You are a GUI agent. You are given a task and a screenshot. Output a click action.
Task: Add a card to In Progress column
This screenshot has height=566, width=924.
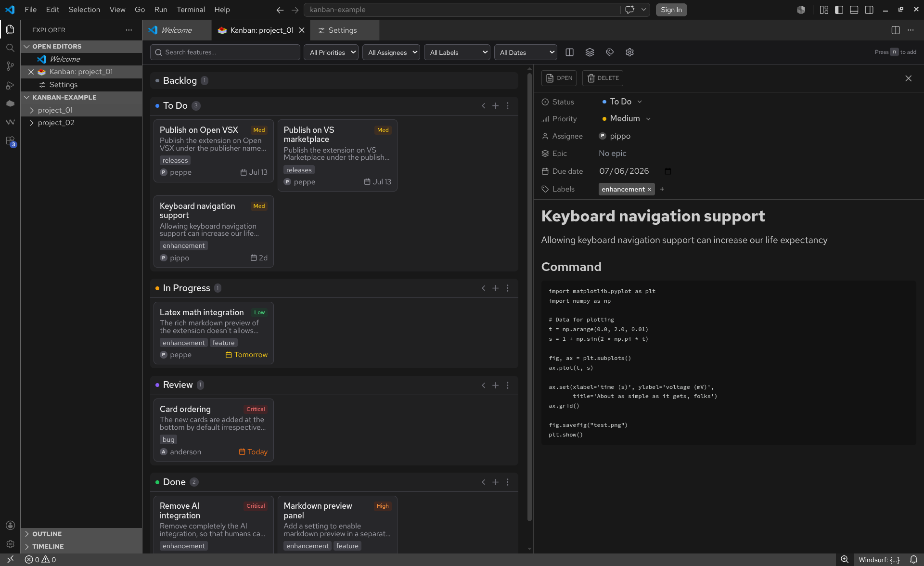click(x=495, y=288)
